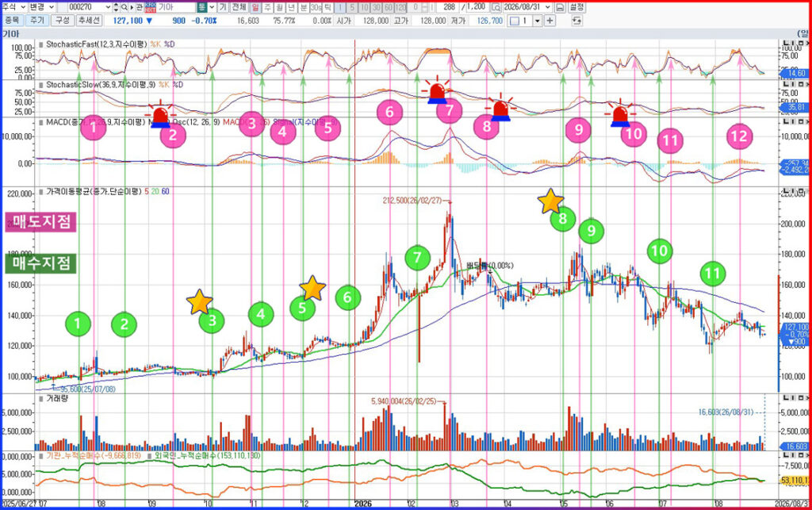Click the 기아 stock name field

[x=175, y=7]
